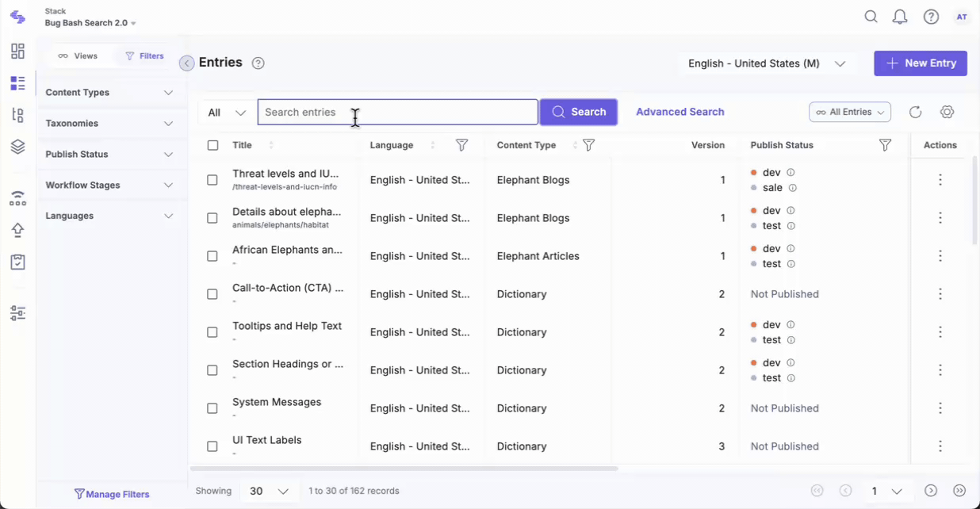
Task: Open the Tasks clipboard icon in sidebar
Action: 17,262
